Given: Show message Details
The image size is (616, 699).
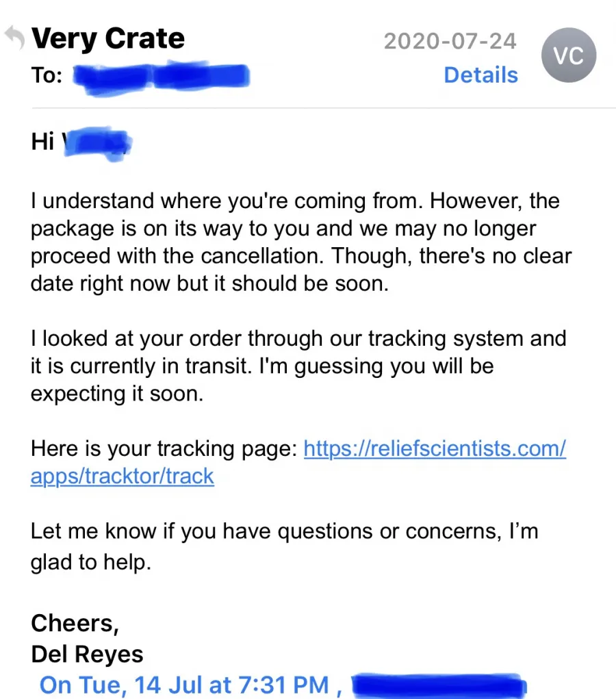Looking at the screenshot, I should (x=481, y=75).
